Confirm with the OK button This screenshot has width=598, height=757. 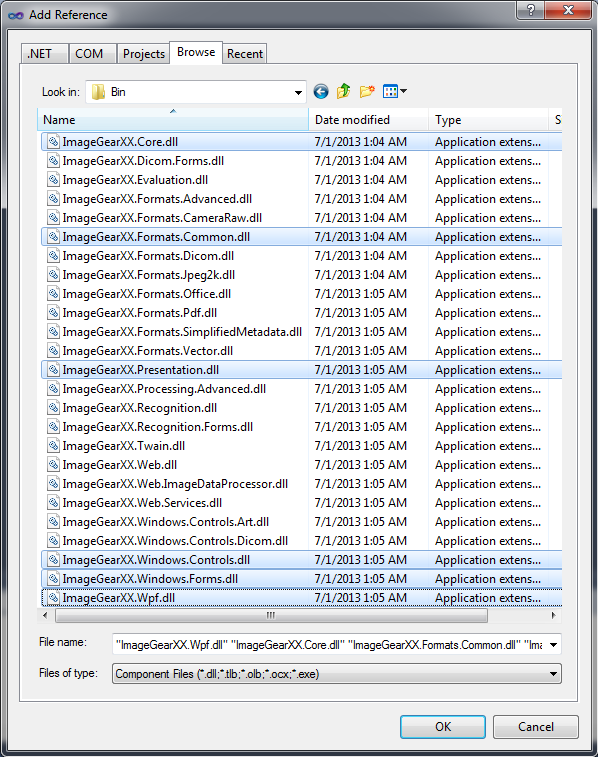[x=443, y=727]
